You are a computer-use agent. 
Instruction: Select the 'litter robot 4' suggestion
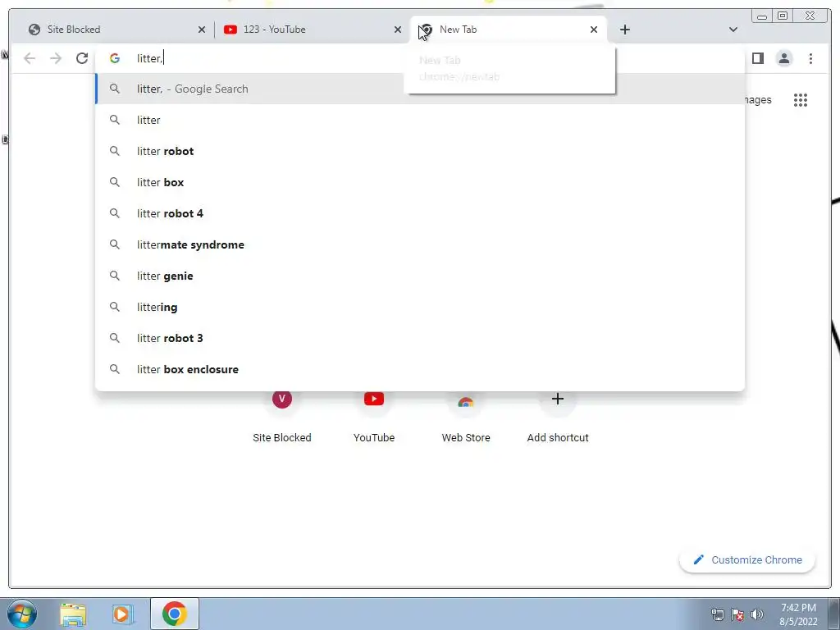point(420,213)
